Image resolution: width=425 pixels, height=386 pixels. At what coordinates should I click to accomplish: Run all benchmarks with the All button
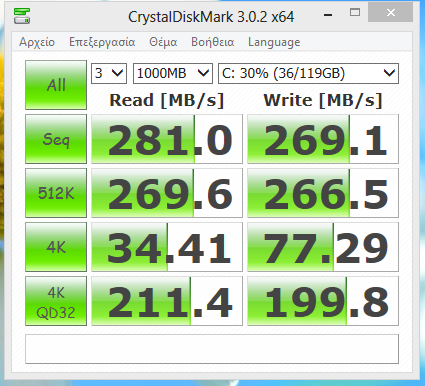pyautogui.click(x=56, y=85)
